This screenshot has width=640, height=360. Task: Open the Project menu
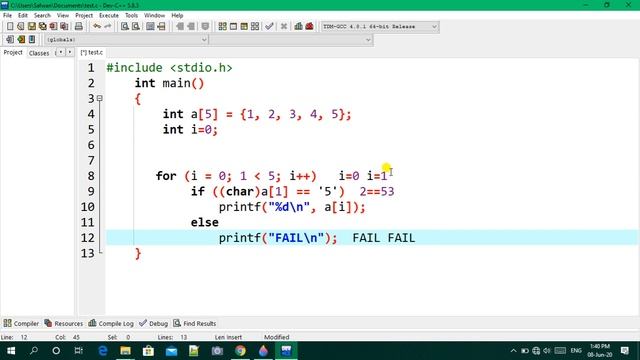[84, 16]
